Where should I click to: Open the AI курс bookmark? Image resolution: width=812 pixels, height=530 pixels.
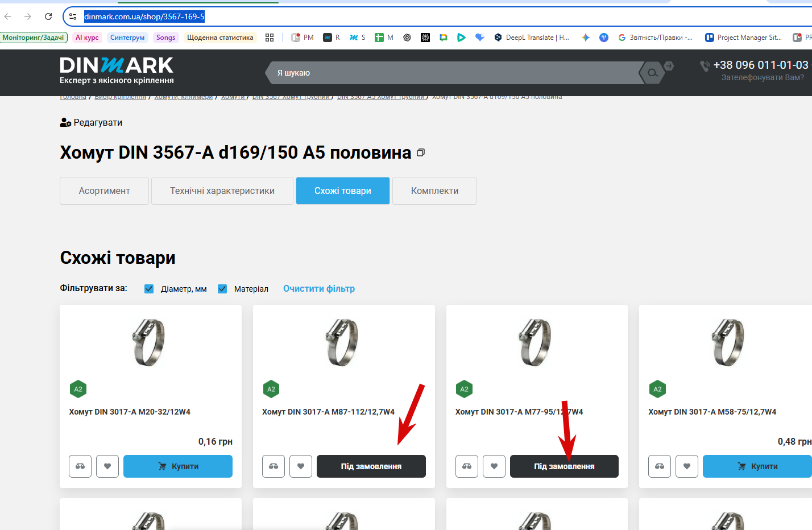click(x=87, y=38)
